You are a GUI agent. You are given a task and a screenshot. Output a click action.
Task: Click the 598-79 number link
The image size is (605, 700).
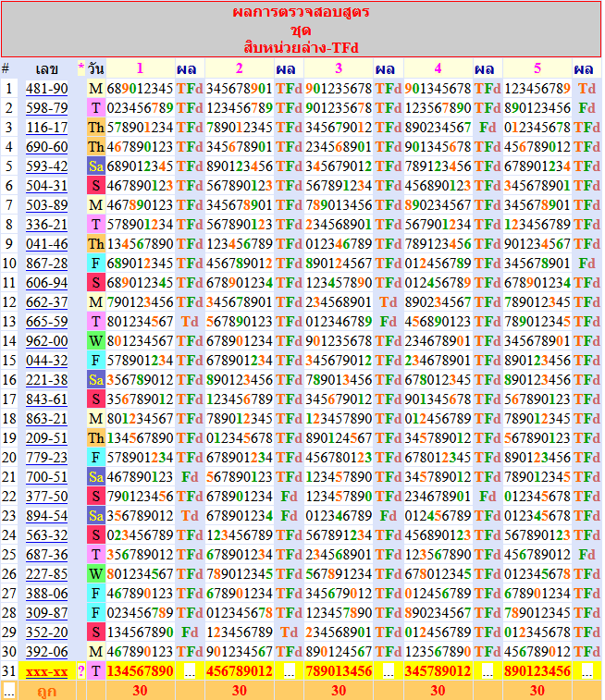(46, 108)
